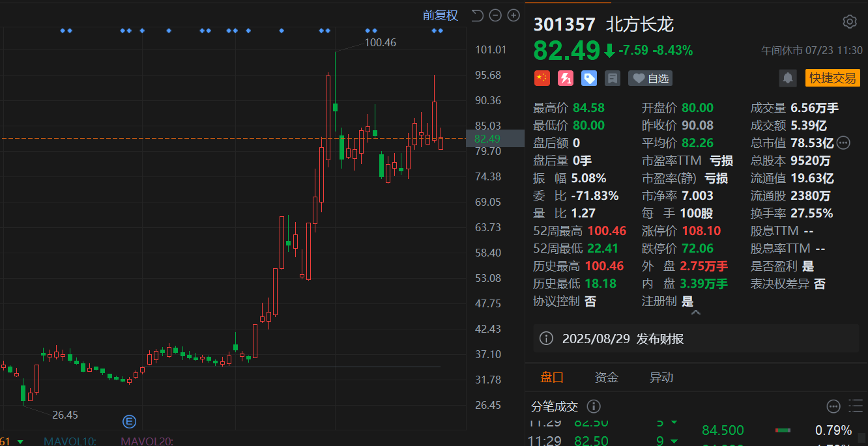868x446 pixels.
Task: Add stock to 自选 watchlist
Action: coord(650,78)
